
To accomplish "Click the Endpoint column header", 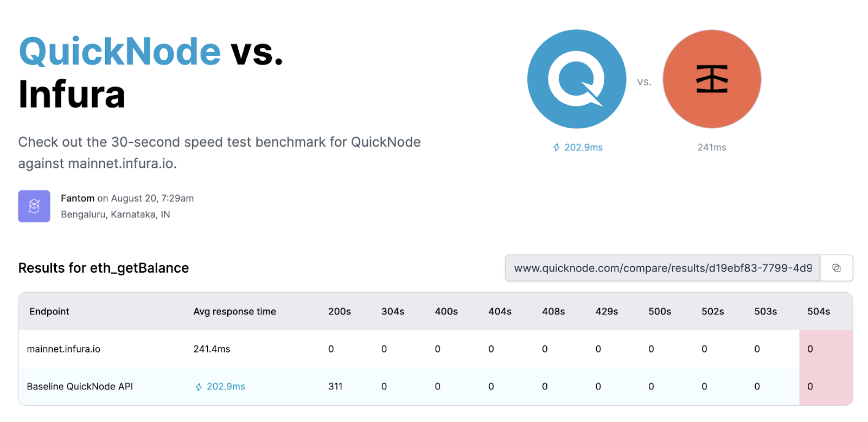I will point(49,311).
